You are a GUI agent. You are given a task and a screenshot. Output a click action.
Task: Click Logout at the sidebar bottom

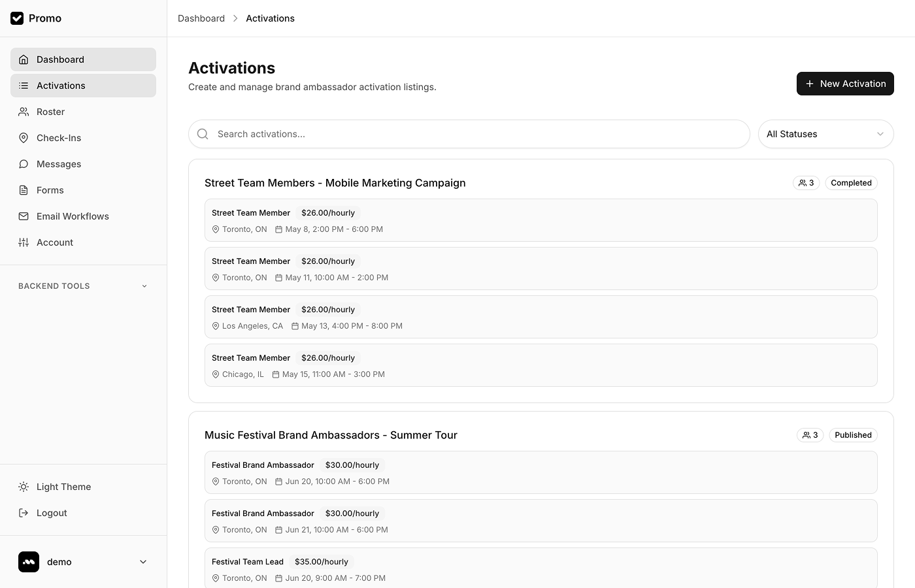(51, 513)
